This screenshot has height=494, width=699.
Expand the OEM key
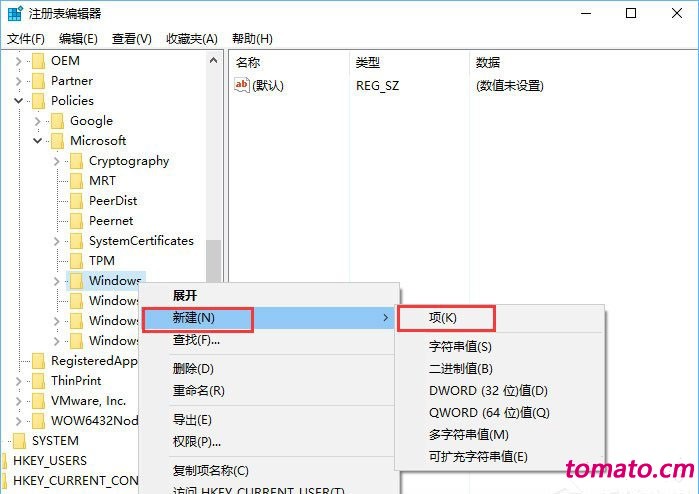18,61
